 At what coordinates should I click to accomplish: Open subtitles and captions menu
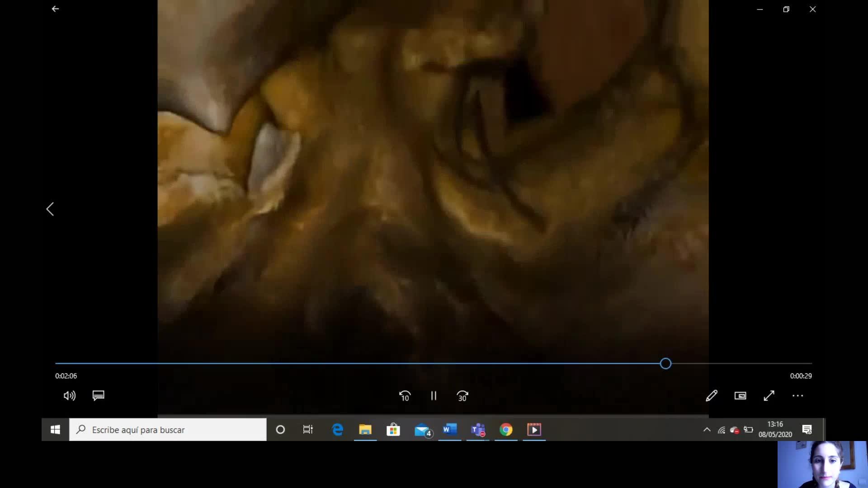click(98, 396)
